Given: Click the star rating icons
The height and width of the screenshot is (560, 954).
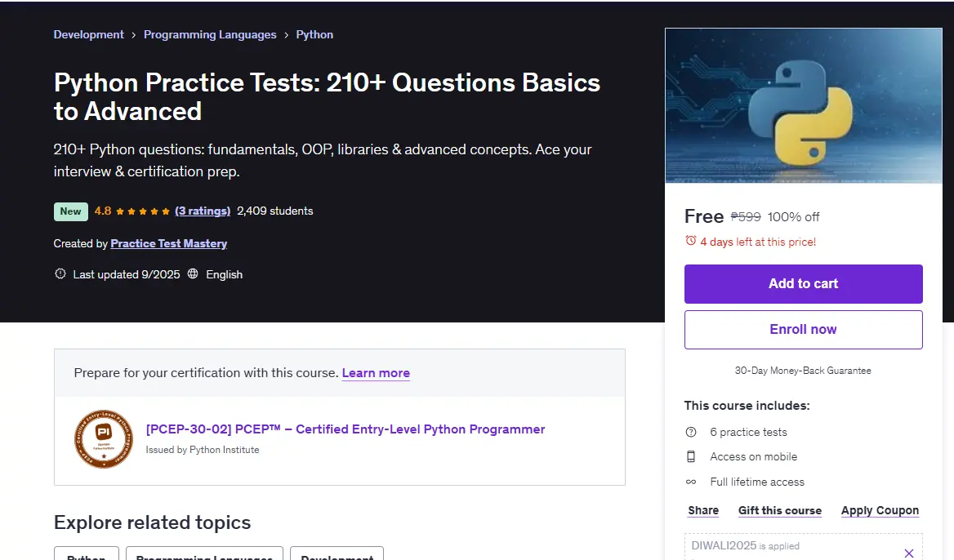Looking at the screenshot, I should tap(142, 211).
